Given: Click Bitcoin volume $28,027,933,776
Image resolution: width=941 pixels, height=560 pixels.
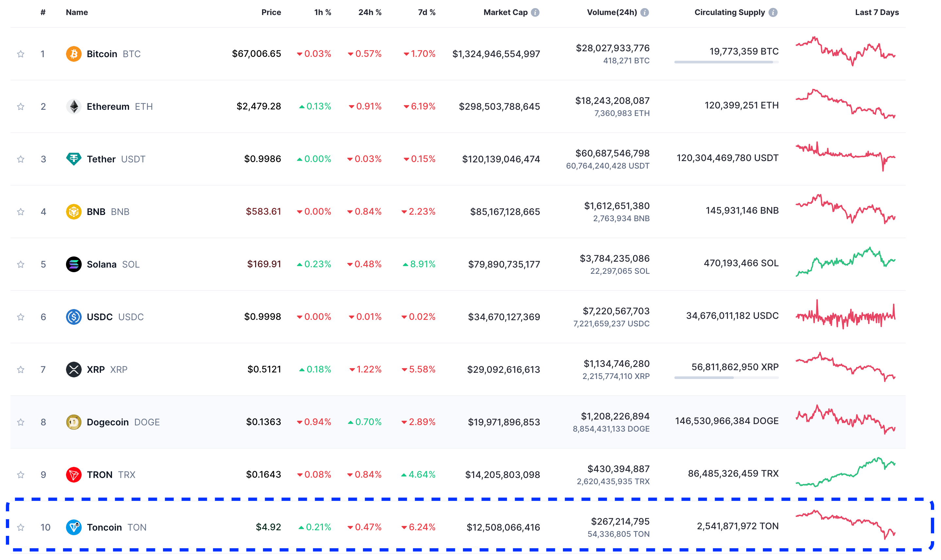Looking at the screenshot, I should coord(612,48).
